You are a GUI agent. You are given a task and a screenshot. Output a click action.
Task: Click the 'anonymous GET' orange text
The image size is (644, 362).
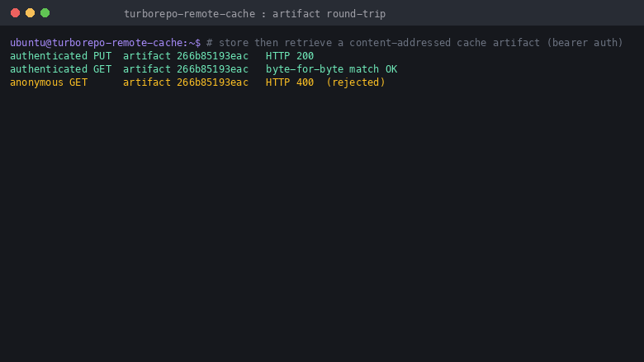[x=49, y=82]
